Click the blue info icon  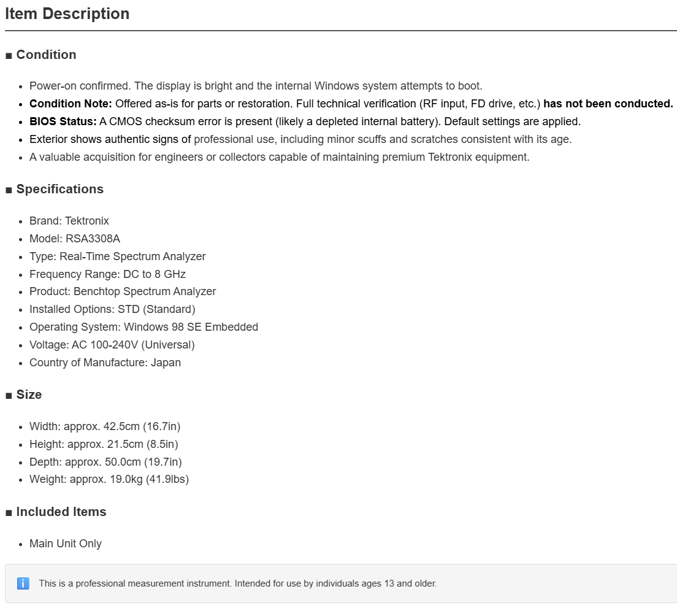pos(23,583)
